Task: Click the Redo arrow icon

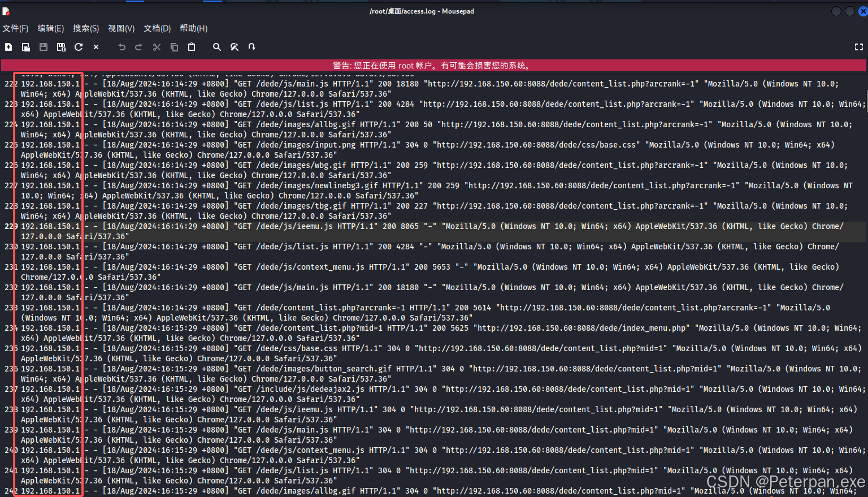Action: coord(138,47)
